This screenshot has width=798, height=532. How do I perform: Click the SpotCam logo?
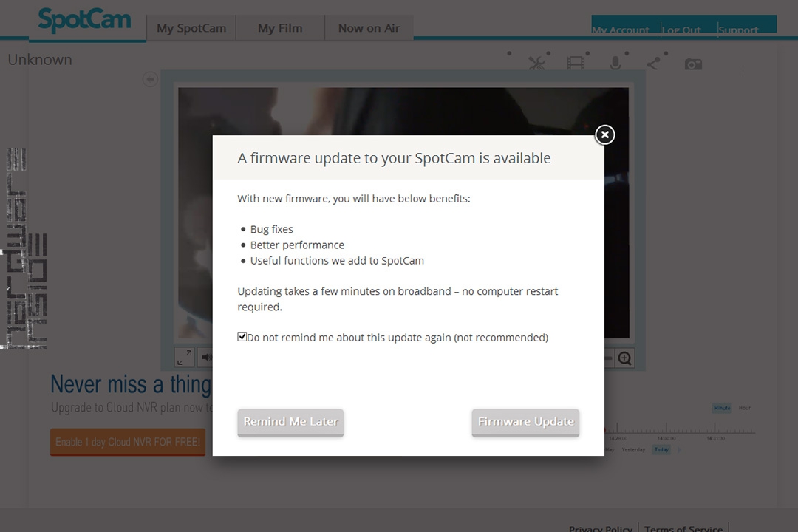point(84,21)
